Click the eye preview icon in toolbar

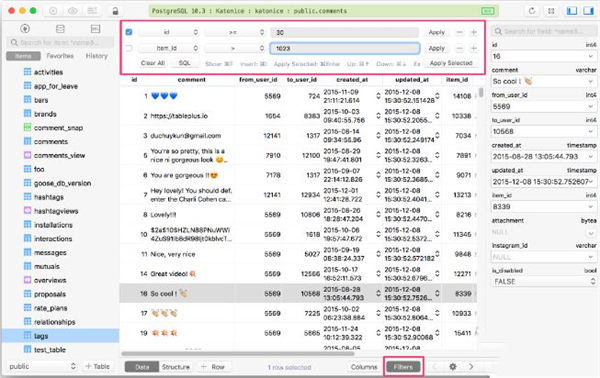pos(73,11)
